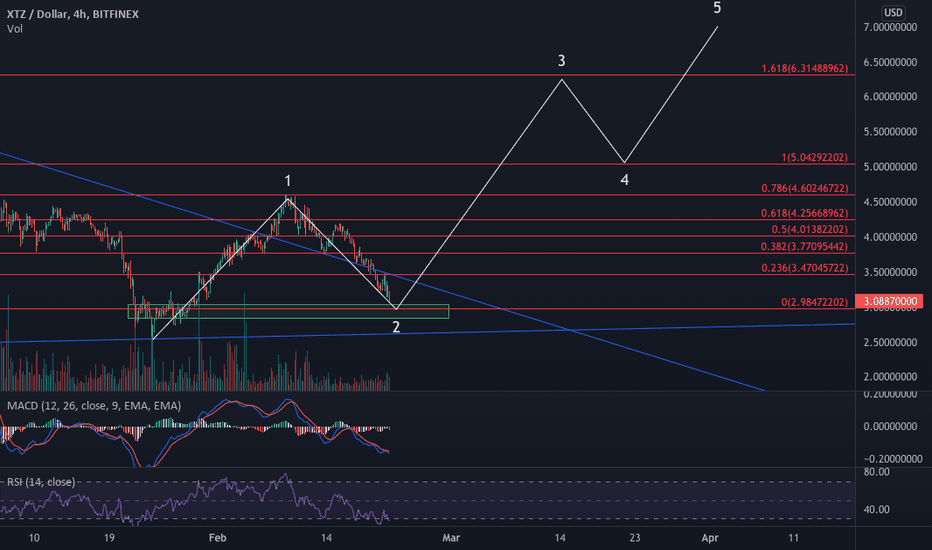Click the 4.50000000 price axis label
Viewport: 932px width, 550px height.
point(890,202)
